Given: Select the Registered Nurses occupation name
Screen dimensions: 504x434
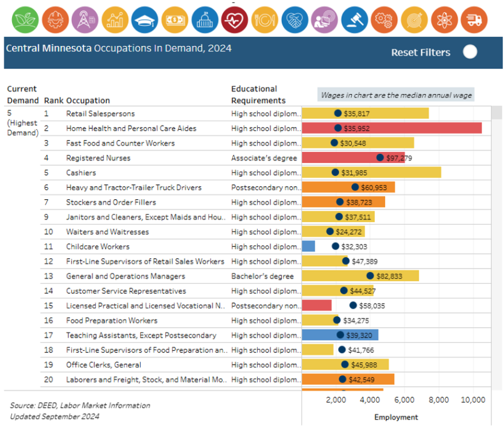Looking at the screenshot, I should pos(98,158).
